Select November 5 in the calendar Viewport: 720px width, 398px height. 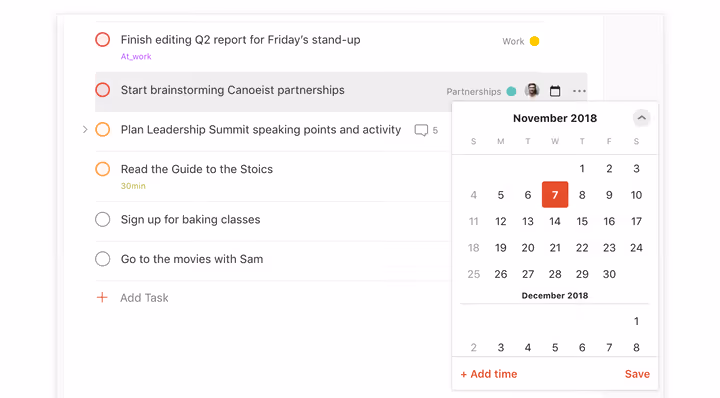501,195
